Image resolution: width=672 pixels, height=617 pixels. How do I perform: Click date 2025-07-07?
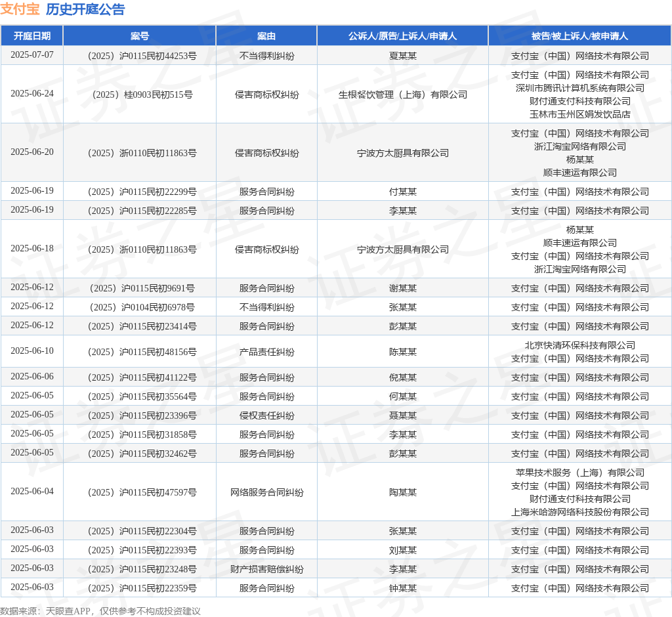click(x=32, y=55)
